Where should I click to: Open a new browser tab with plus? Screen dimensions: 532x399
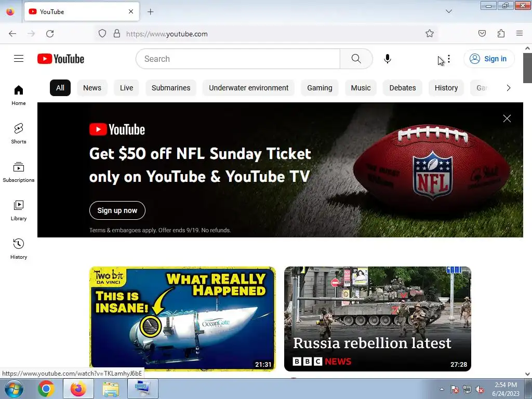click(x=150, y=12)
